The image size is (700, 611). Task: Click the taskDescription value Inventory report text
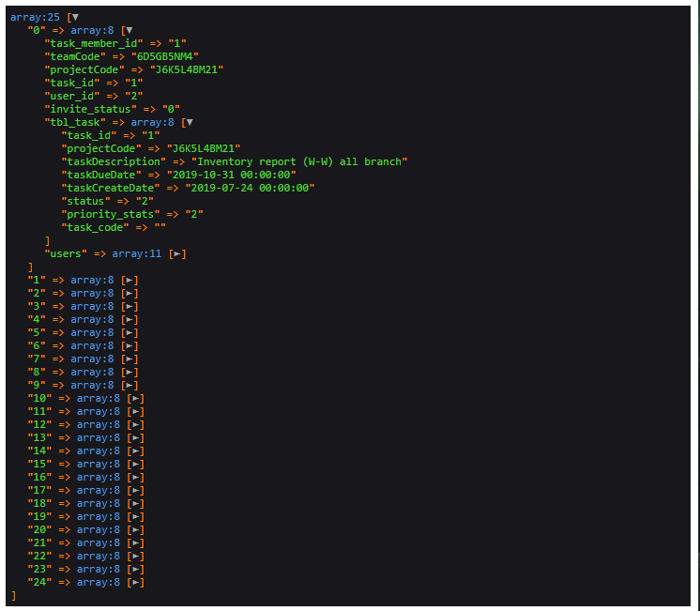click(x=299, y=161)
